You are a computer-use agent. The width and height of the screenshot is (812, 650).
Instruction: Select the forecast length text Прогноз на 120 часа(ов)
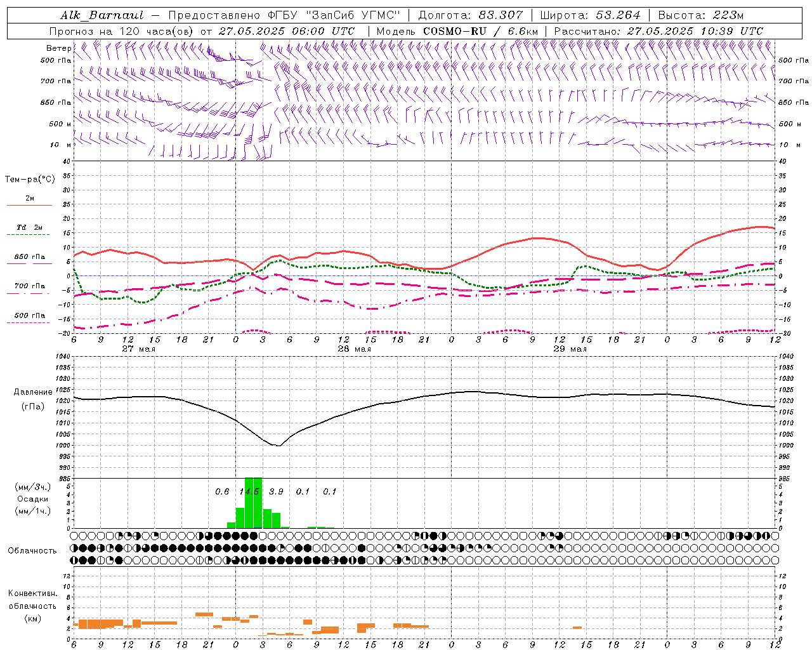[122, 31]
